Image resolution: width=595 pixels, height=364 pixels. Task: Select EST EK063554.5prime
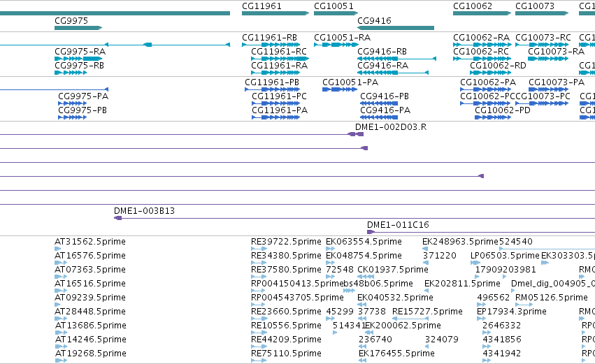point(331,249)
